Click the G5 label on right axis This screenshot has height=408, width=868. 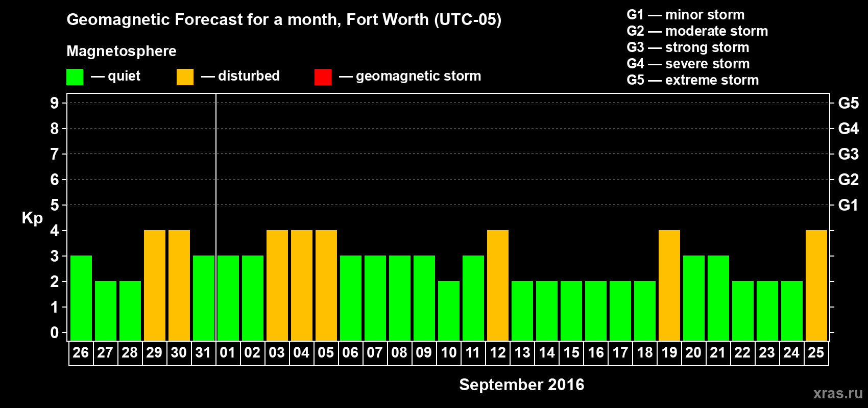849,103
